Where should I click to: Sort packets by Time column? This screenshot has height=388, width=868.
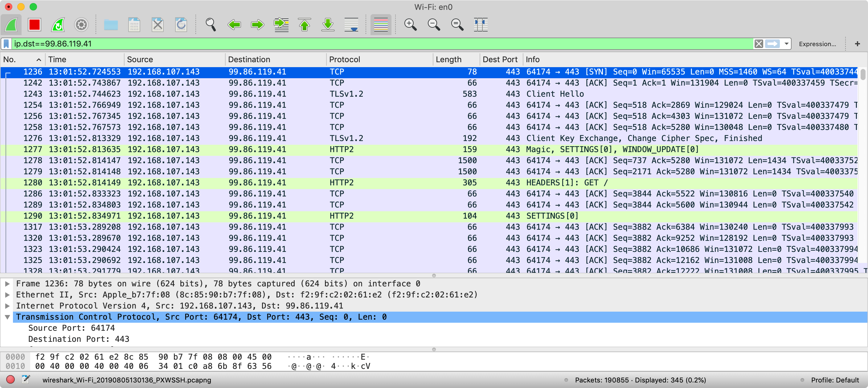pyautogui.click(x=84, y=59)
